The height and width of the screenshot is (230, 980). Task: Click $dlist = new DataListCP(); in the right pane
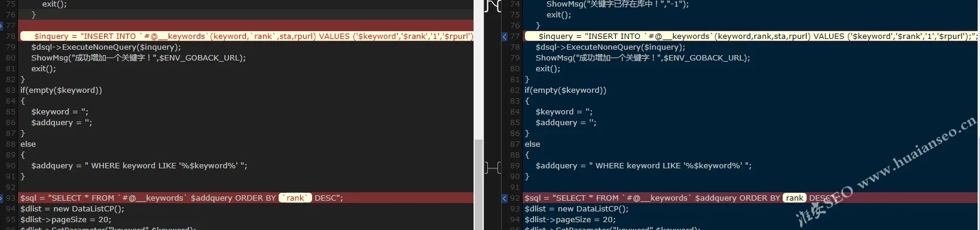(577, 209)
